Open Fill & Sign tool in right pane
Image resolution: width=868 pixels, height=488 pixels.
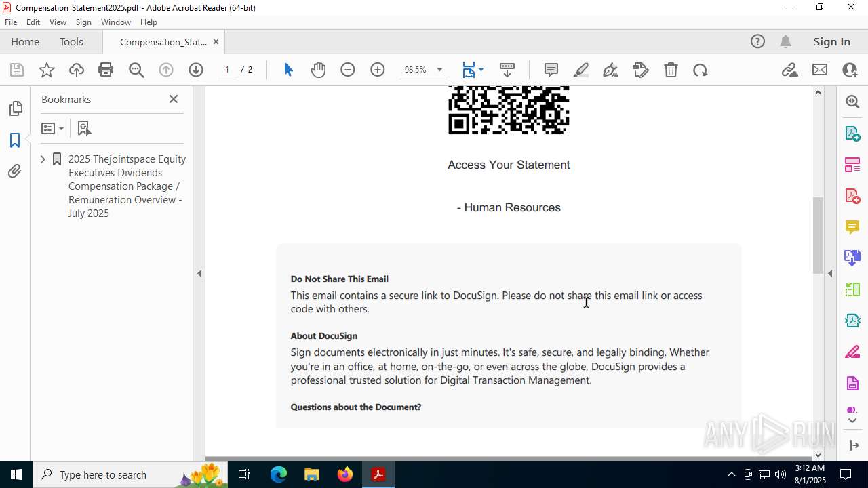pyautogui.click(x=852, y=352)
